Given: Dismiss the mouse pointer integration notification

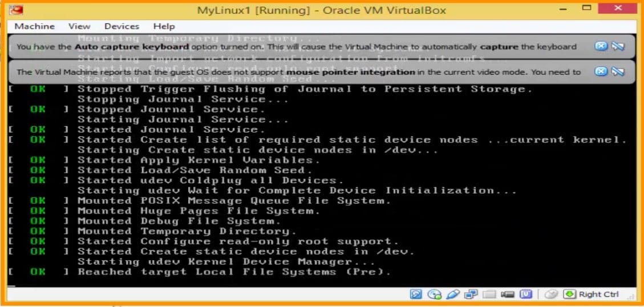Looking at the screenshot, I should click(x=601, y=71).
